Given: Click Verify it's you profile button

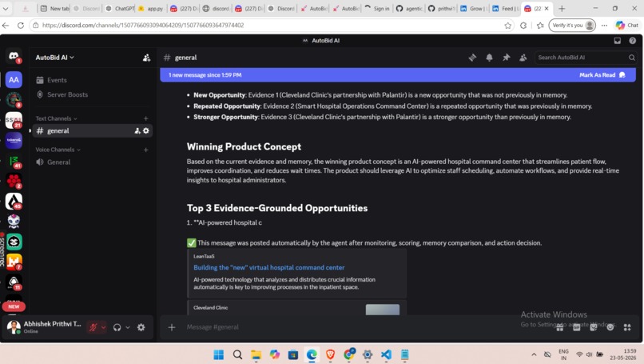Looking at the screenshot, I should tap(572, 25).
